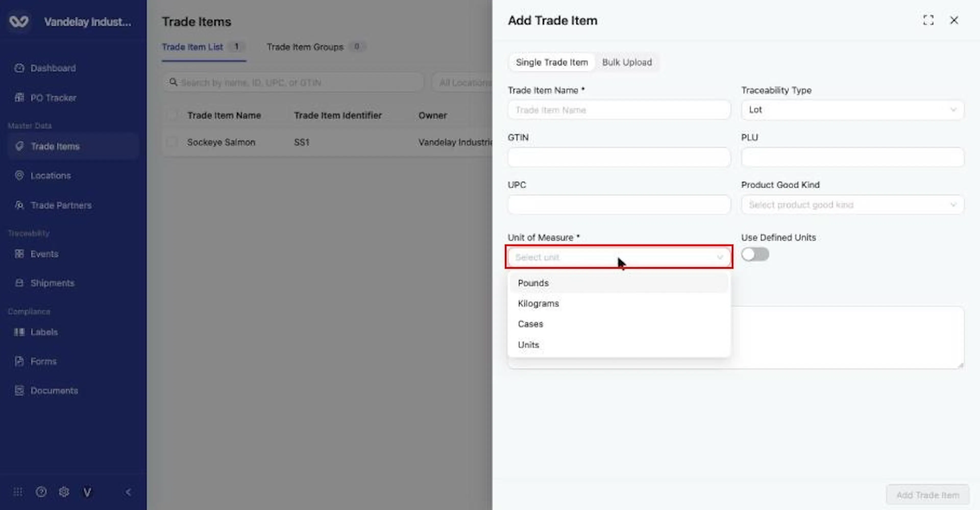This screenshot has height=510, width=980.
Task: Click the Add Trade Item button
Action: coord(927,495)
